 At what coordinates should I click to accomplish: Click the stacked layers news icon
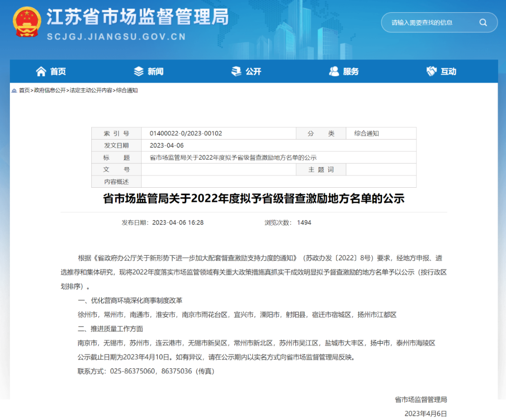[139, 71]
